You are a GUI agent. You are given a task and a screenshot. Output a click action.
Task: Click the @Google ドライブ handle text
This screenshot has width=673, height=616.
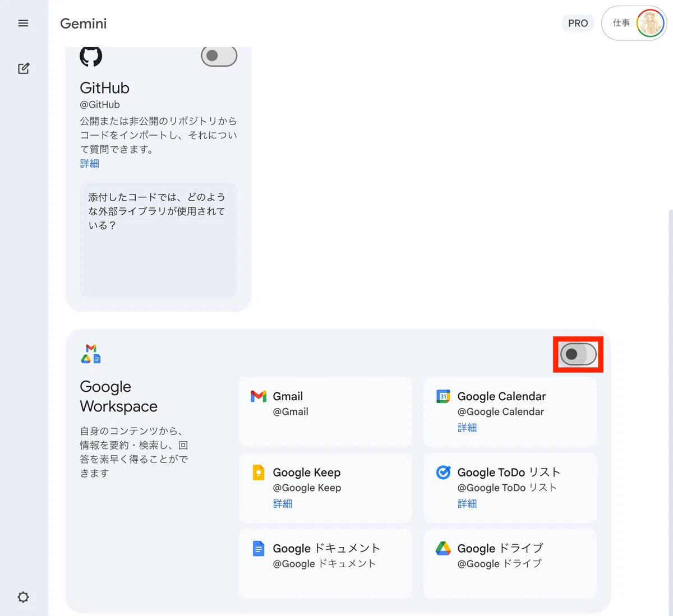500,564
